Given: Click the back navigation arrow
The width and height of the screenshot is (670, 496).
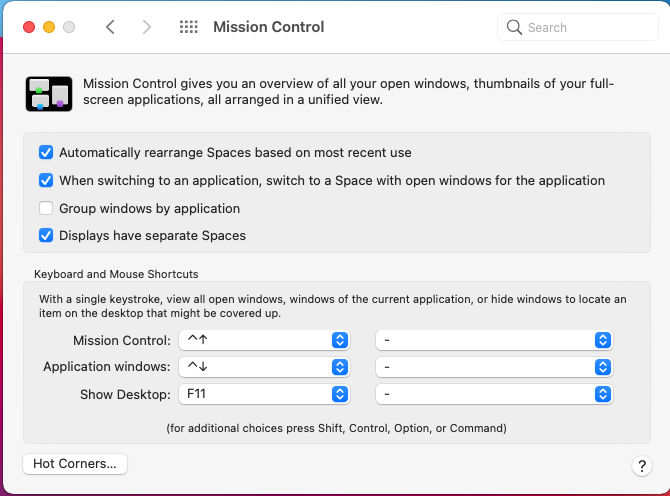Looking at the screenshot, I should 110,27.
